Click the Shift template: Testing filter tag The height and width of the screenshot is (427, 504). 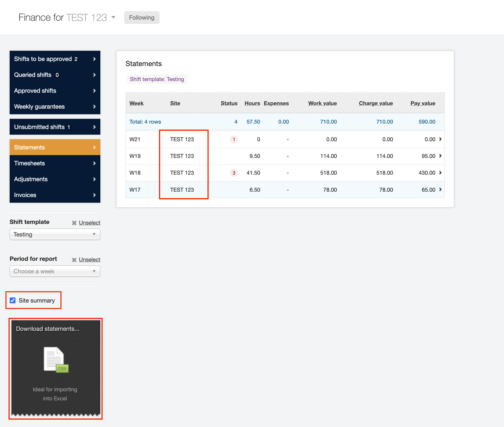click(157, 79)
